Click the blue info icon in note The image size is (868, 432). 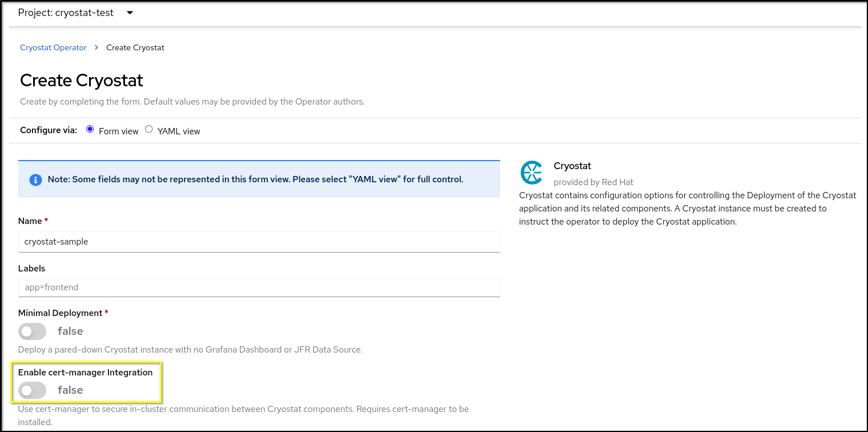[x=35, y=179]
